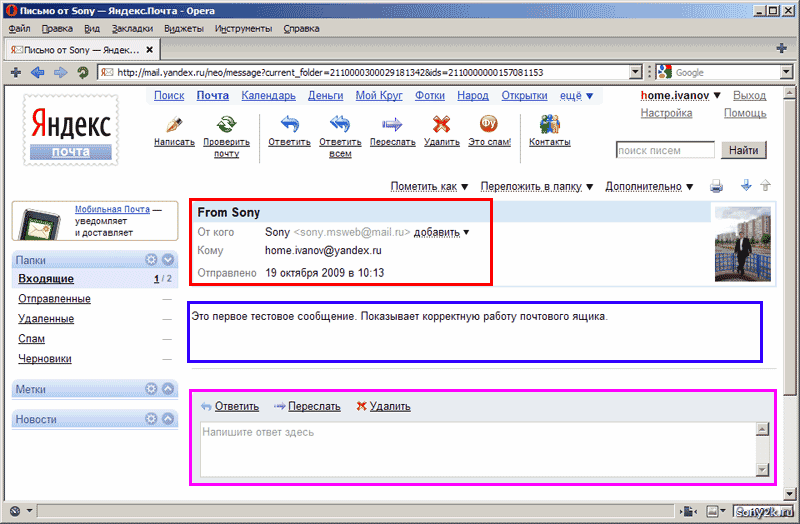Click the Ответить всем double-arrow icon
This screenshot has width=800, height=524.
click(340, 124)
